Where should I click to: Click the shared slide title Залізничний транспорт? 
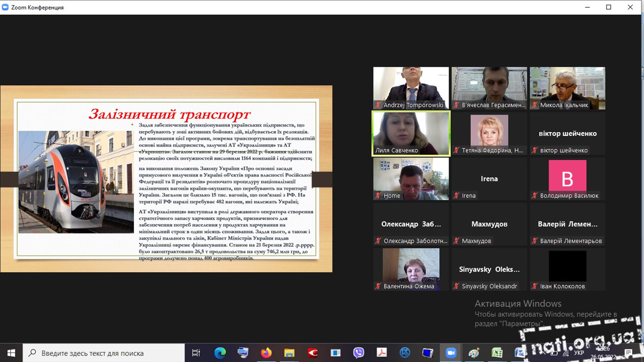coord(169,114)
